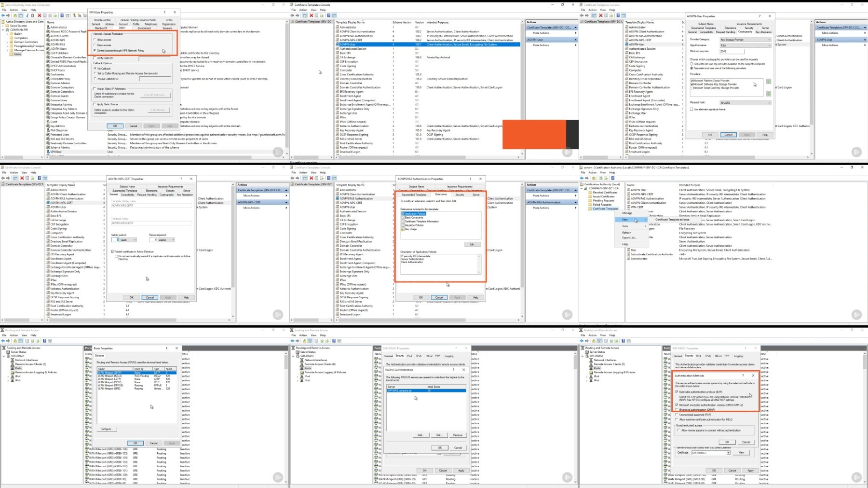Screen dimensions: 868x488
Task: Collapse the COMPANY-SRV-DC1-CA node in certsrv tree
Action: (582, 188)
